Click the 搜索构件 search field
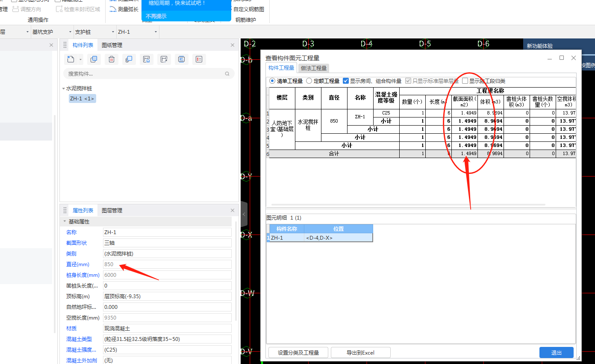The width and height of the screenshot is (595, 364). [149, 74]
